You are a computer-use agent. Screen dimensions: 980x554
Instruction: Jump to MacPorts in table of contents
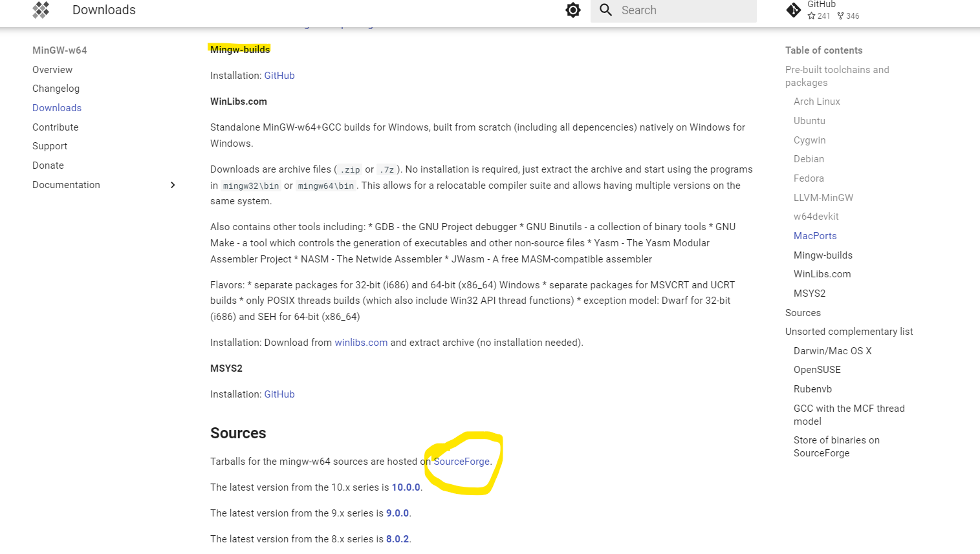pyautogui.click(x=815, y=236)
